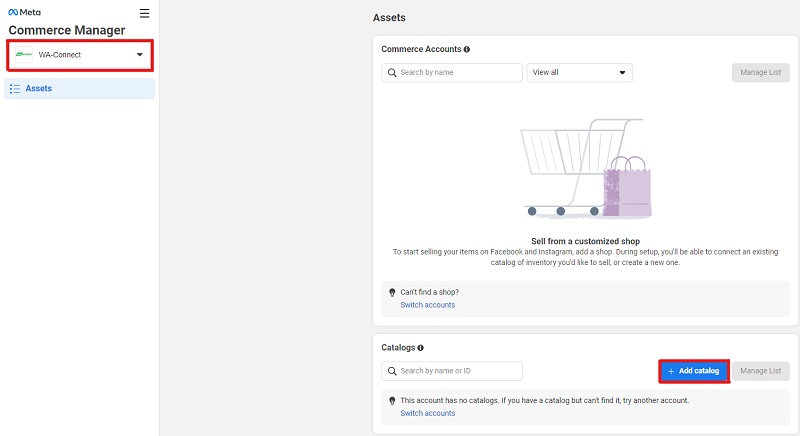
Task: Click the caret arrow beside WA-Connect
Action: 139,55
